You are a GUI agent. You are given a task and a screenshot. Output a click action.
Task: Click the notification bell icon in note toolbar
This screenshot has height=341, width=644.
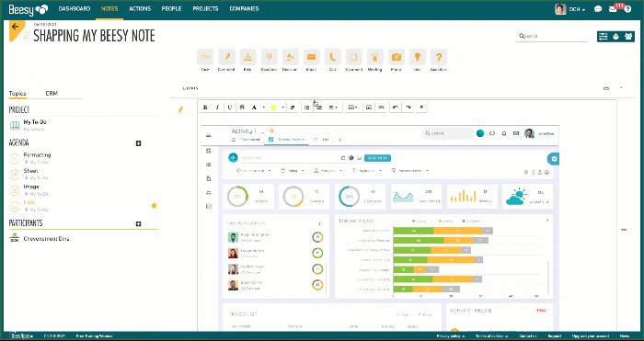615,37
